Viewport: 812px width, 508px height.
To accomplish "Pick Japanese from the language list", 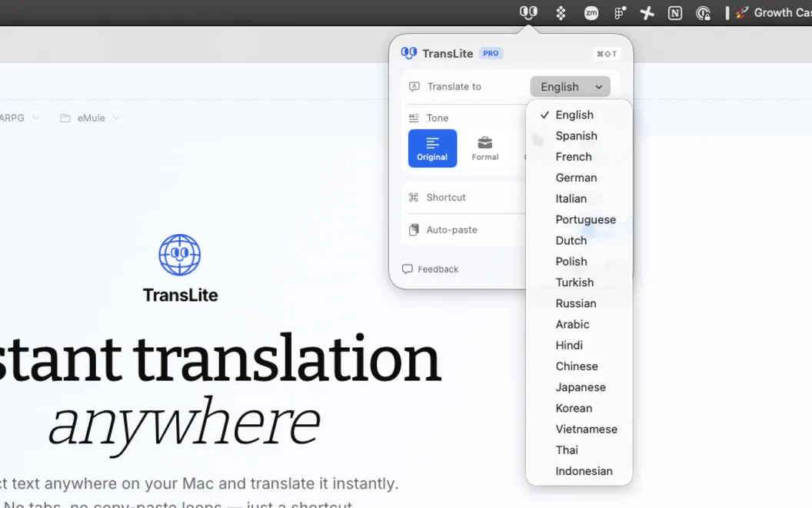I will point(579,387).
